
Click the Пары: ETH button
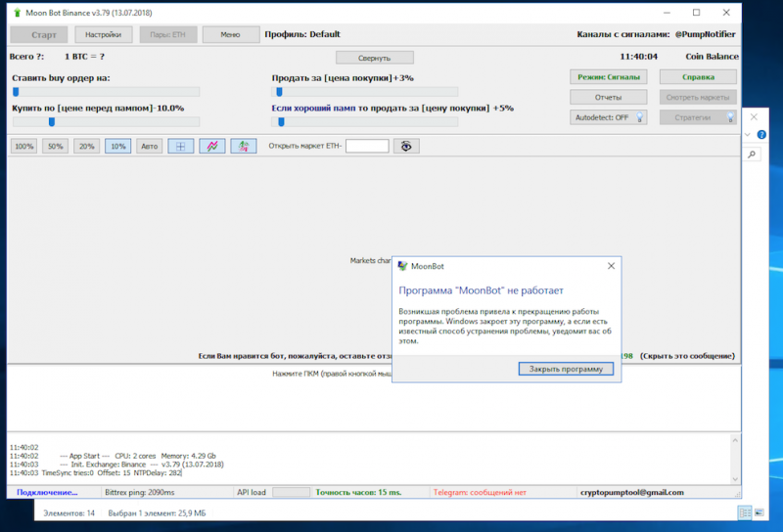point(168,34)
